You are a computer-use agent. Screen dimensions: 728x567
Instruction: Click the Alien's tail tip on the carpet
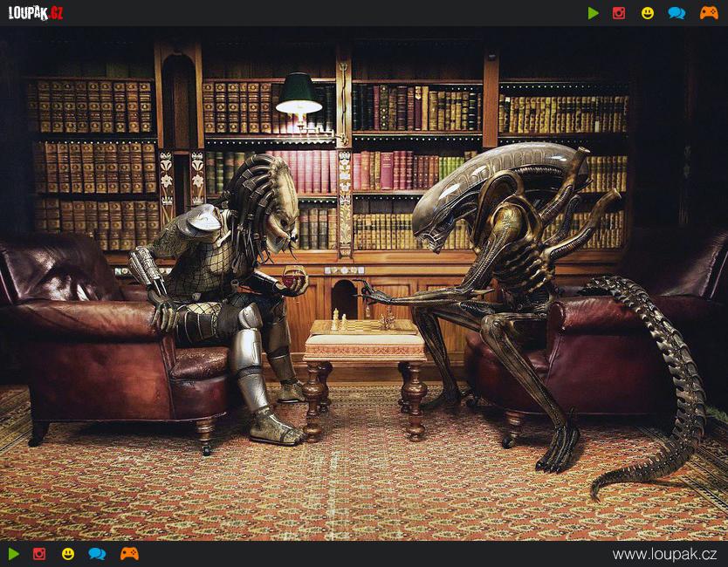(602, 488)
